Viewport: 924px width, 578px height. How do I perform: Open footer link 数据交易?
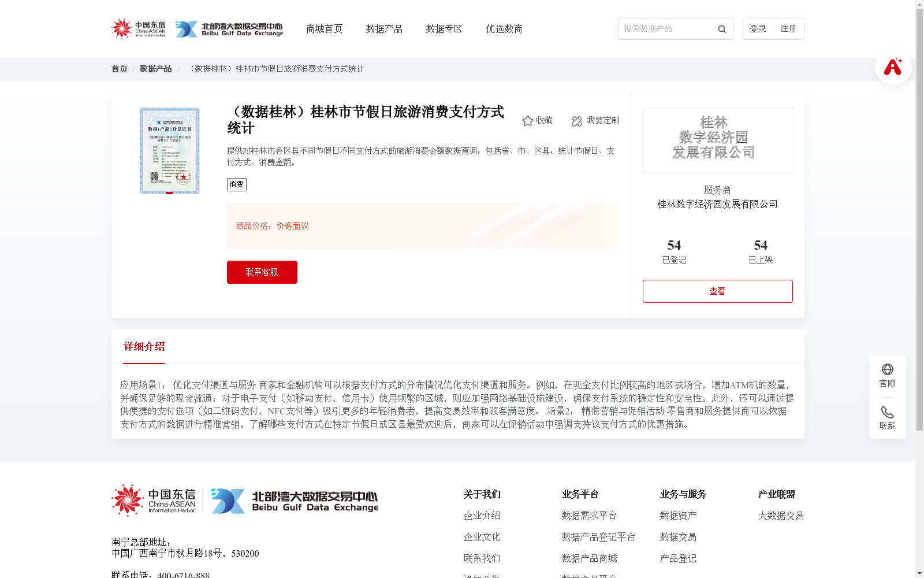point(678,537)
